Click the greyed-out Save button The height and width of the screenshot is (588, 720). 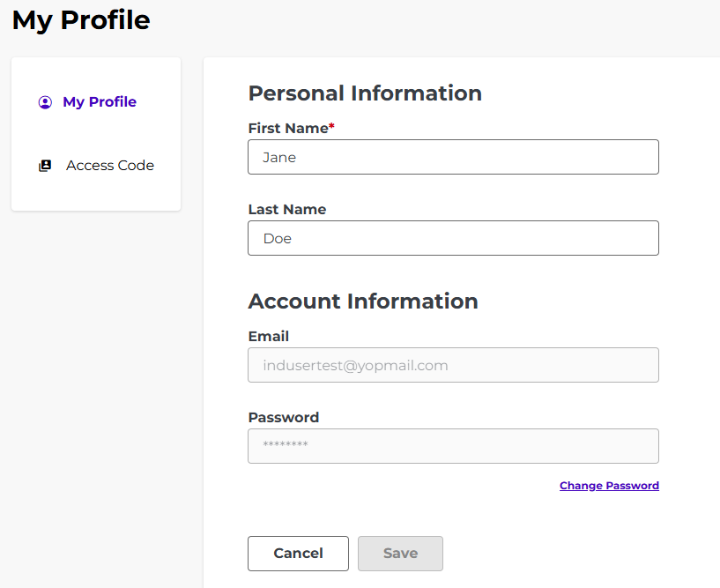[400, 554]
